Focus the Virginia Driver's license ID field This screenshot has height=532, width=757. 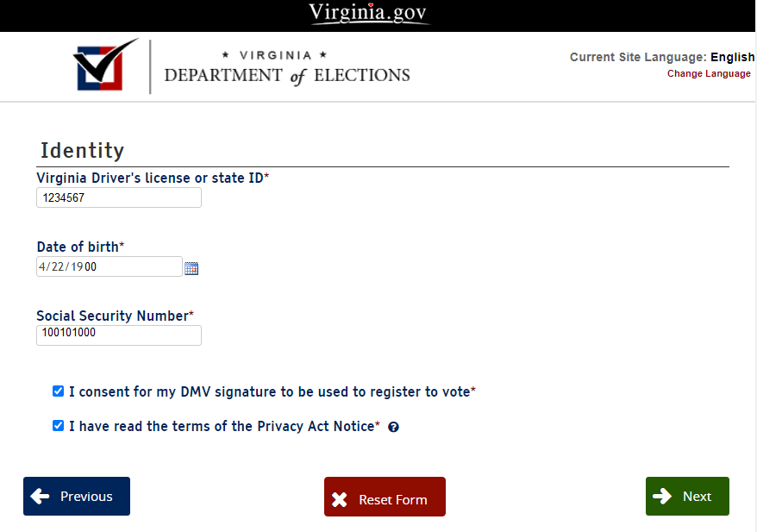[119, 198]
